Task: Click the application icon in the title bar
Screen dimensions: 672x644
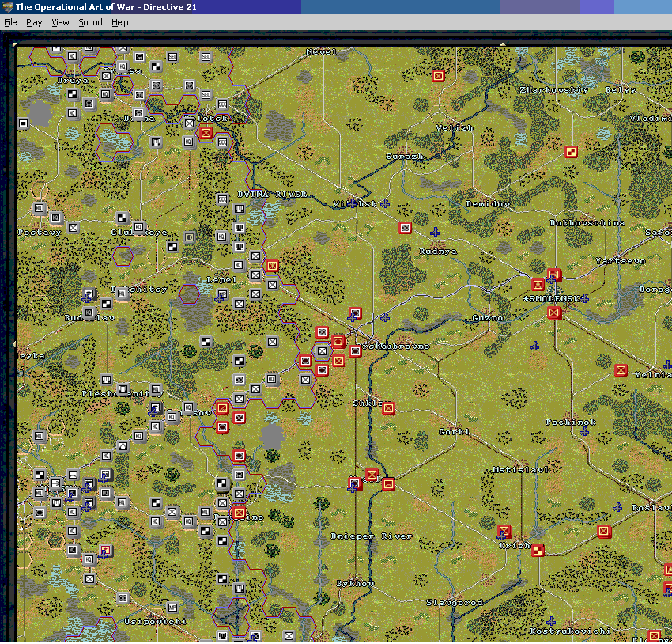Action: (7, 7)
